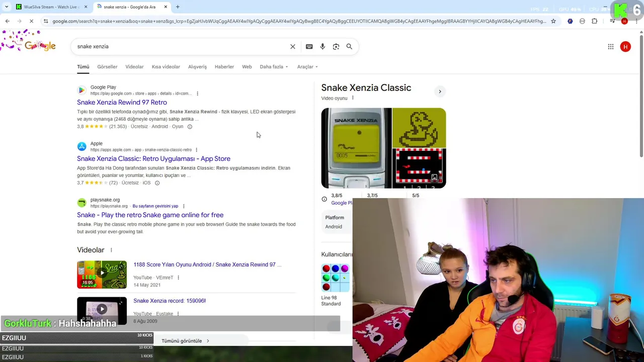Image resolution: width=644 pixels, height=362 pixels.
Task: Open the Line 98 Standard suggestion
Action: coord(335,285)
